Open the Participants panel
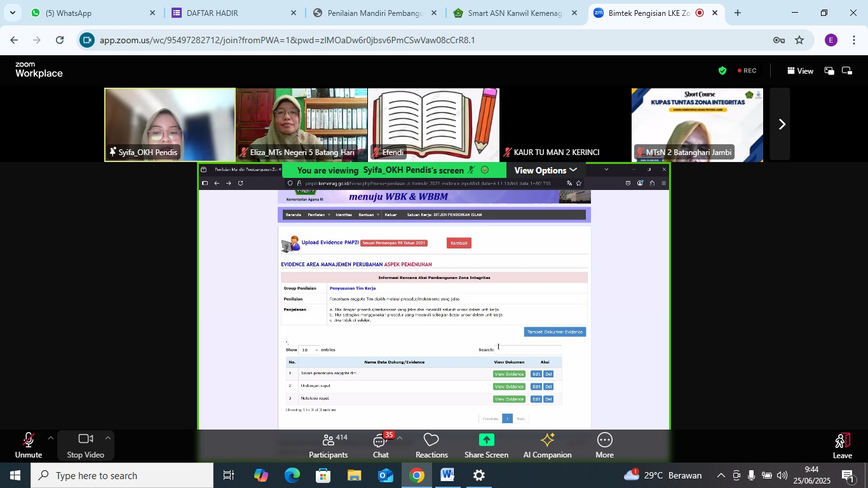This screenshot has height=488, width=868. tap(328, 445)
